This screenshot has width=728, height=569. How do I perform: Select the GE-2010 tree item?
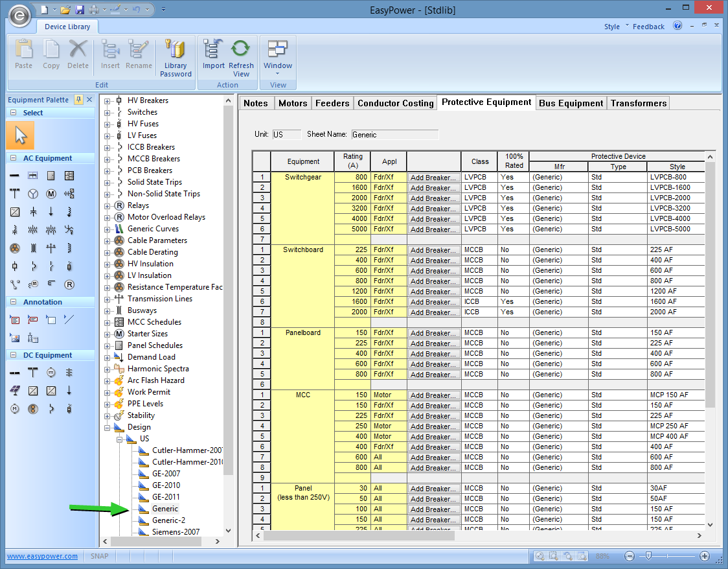pyautogui.click(x=166, y=485)
